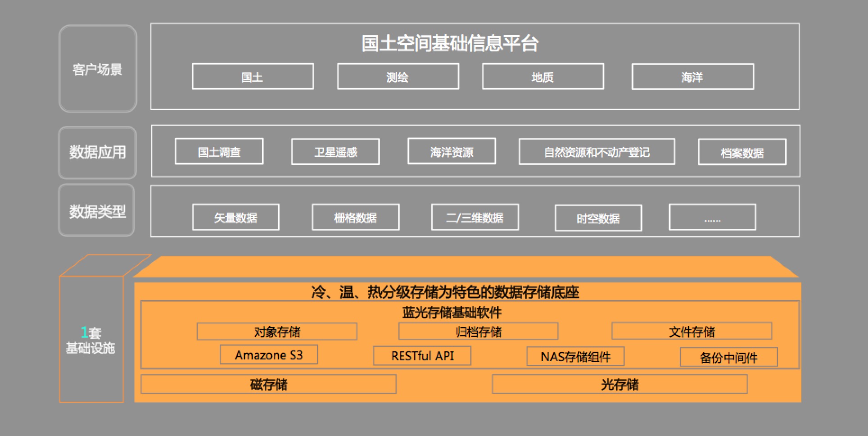Click the 光存储 bar
Screen dimensions: 868x436
(x=620, y=384)
